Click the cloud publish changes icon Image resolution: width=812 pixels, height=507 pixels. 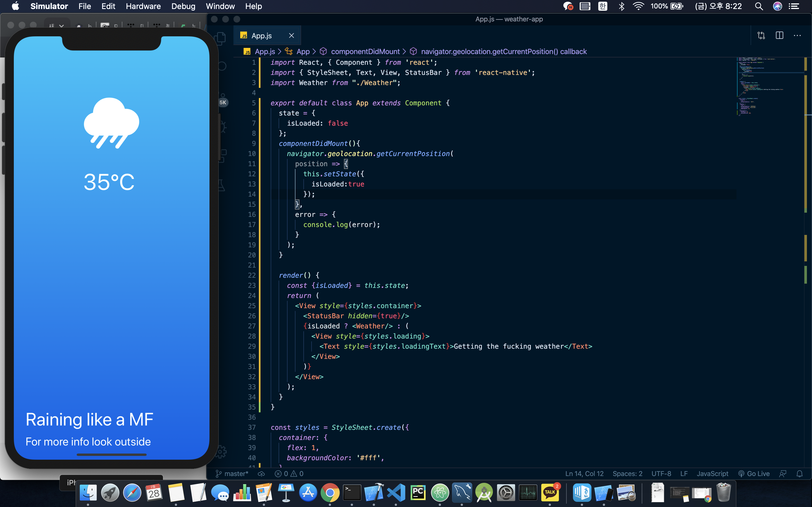coord(261,473)
